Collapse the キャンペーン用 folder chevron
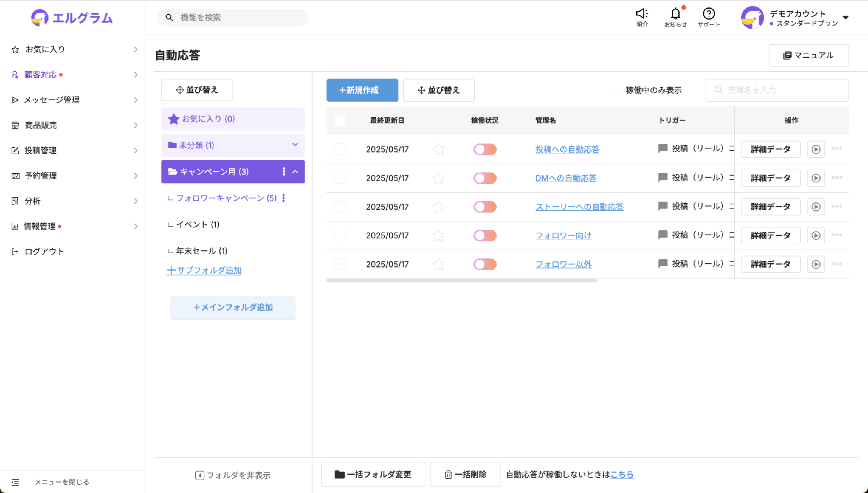 coord(295,172)
